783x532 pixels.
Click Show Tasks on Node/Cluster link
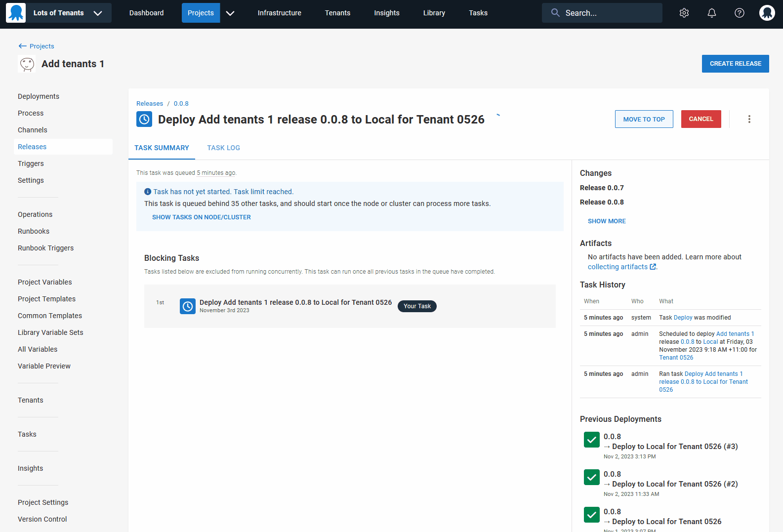coord(201,217)
